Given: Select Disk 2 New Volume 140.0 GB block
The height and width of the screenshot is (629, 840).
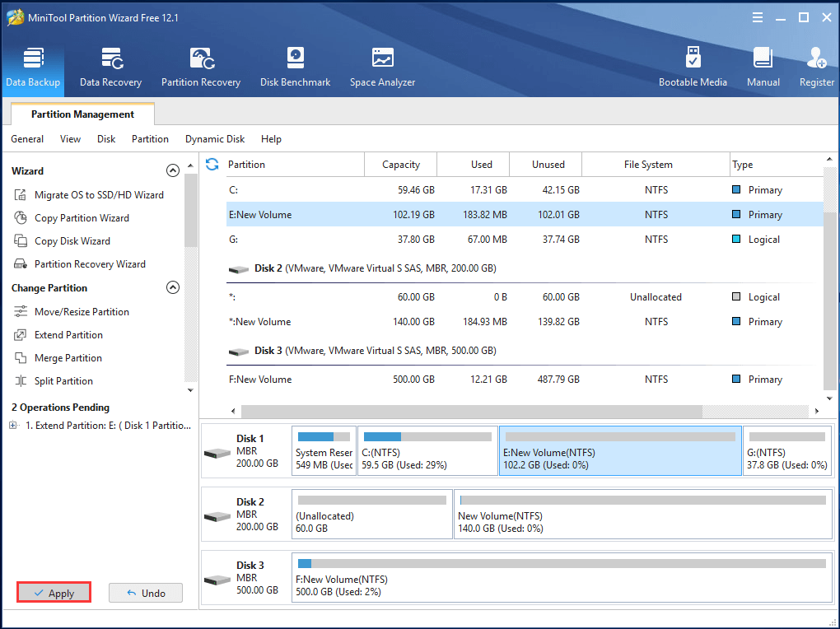Looking at the screenshot, I should pyautogui.click(x=643, y=514).
